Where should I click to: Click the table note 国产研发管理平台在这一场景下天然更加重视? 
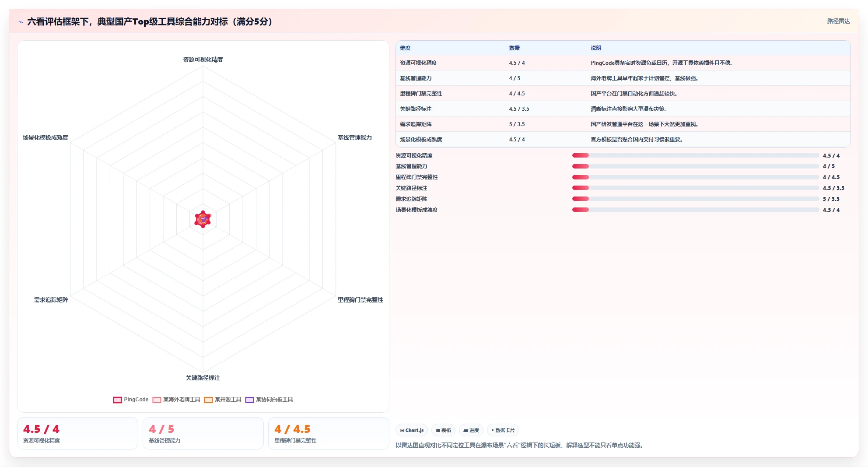coord(644,124)
